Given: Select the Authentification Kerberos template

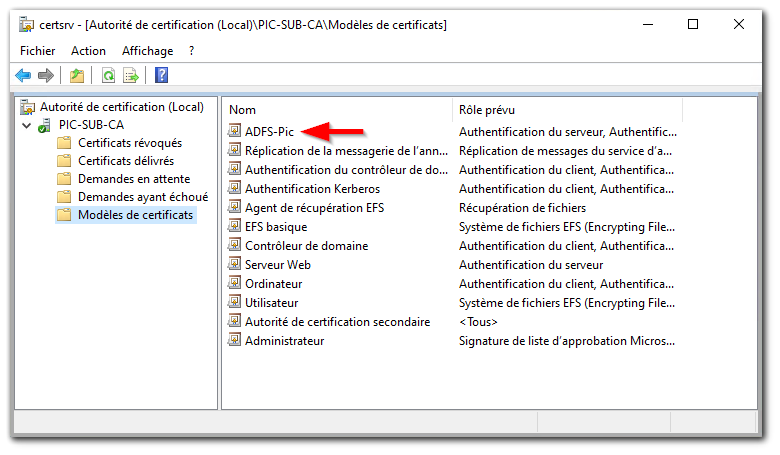Looking at the screenshot, I should 312,189.
